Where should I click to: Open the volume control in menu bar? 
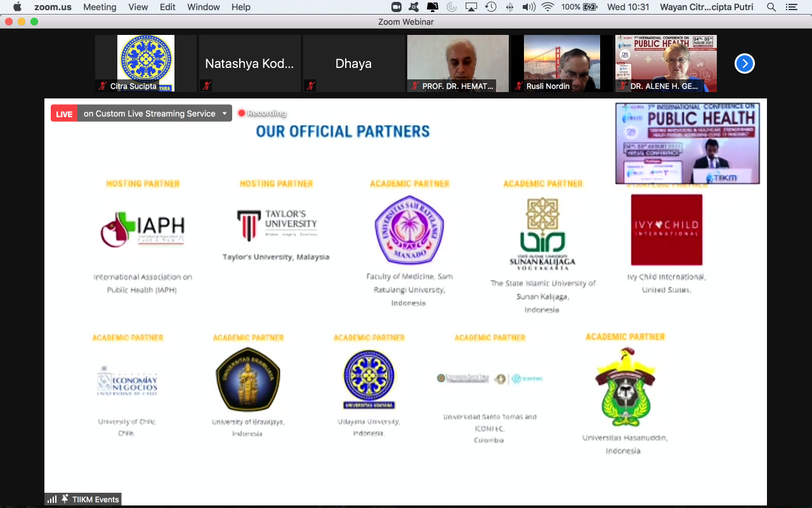pyautogui.click(x=528, y=7)
